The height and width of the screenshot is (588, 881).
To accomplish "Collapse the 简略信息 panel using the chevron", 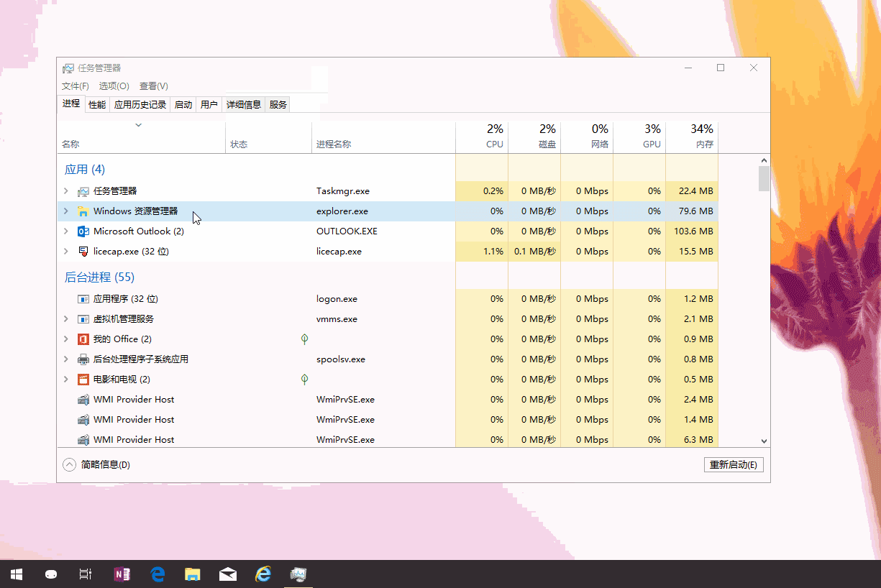I will point(69,464).
